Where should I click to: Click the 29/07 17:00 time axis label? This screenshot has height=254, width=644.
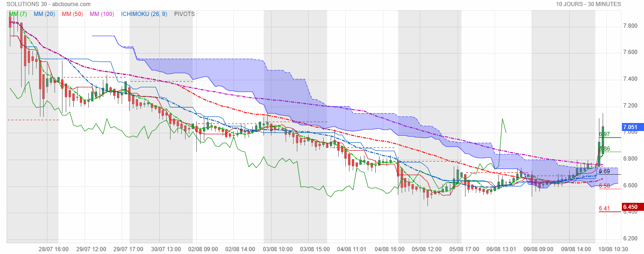tap(128, 249)
